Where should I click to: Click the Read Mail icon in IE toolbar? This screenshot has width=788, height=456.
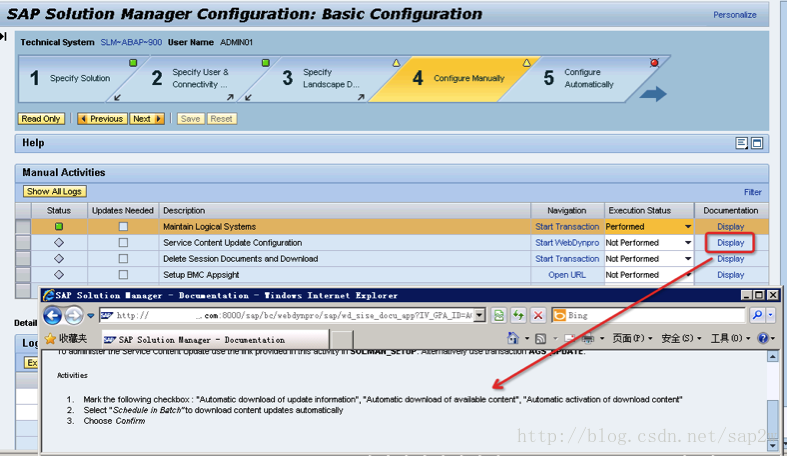569,338
